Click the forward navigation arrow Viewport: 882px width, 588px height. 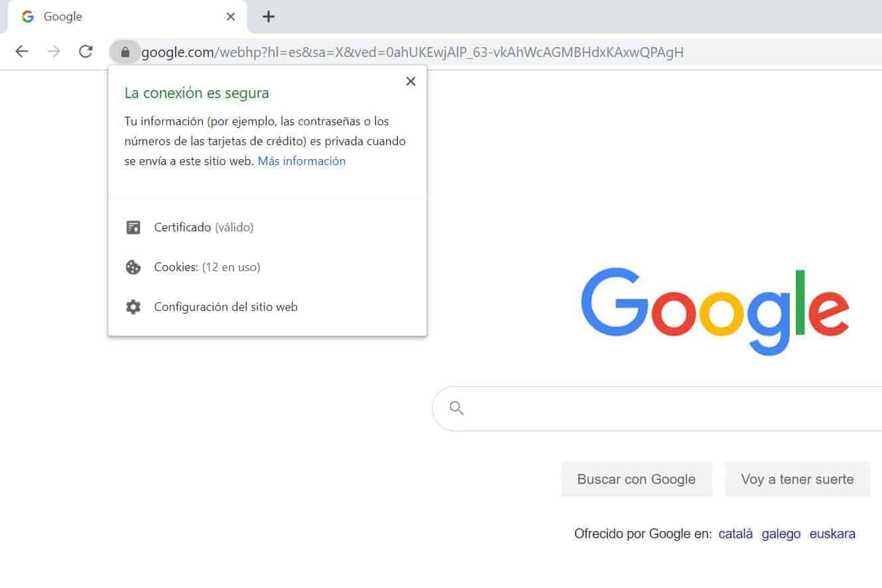tap(54, 52)
